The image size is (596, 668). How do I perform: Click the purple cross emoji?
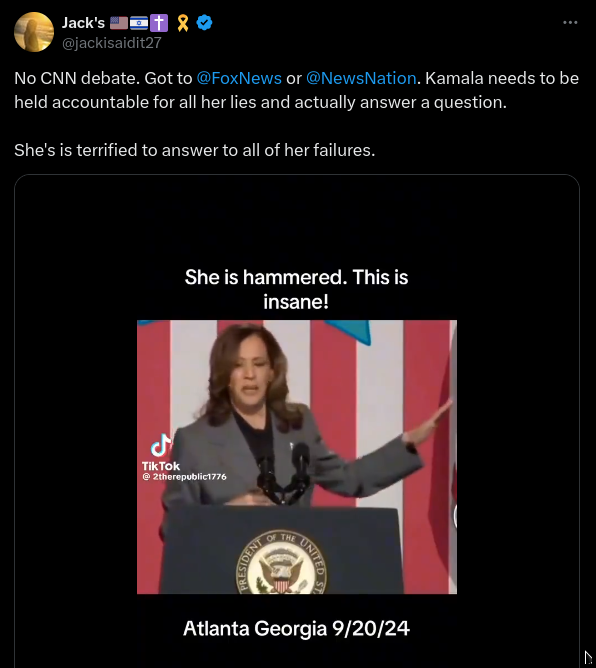point(159,23)
